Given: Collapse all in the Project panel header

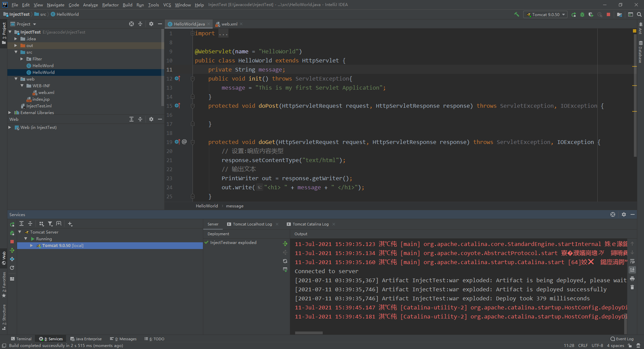Looking at the screenshot, I should click(x=140, y=24).
